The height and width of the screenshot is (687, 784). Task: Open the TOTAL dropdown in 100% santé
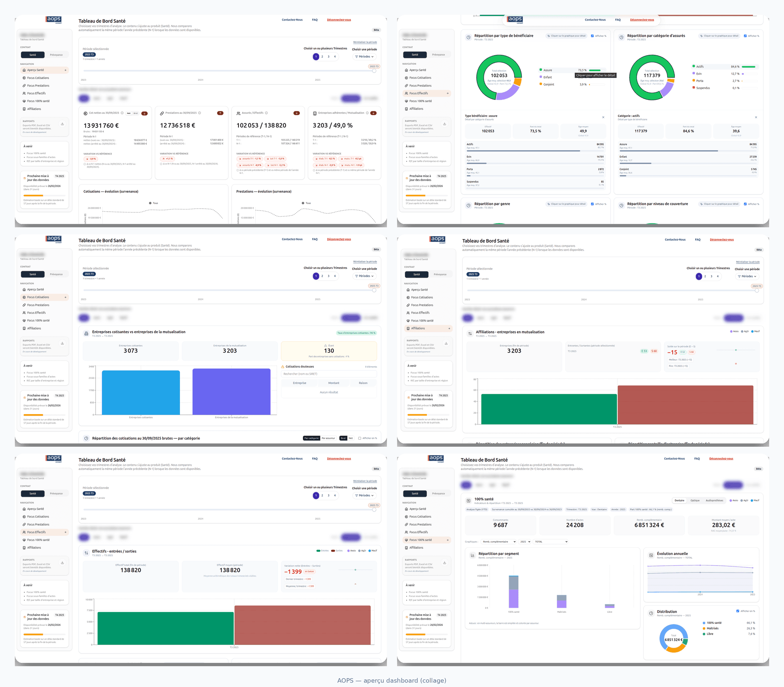[551, 542]
